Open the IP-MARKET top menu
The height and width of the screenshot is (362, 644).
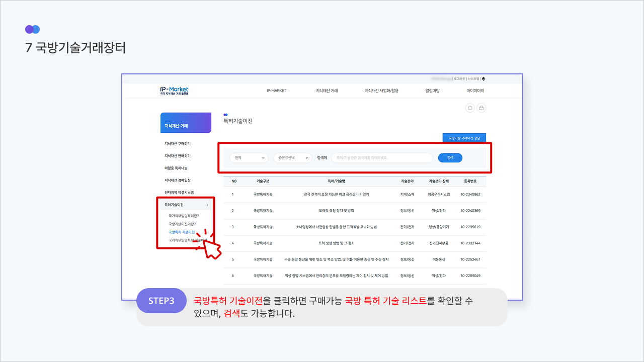coord(276,91)
